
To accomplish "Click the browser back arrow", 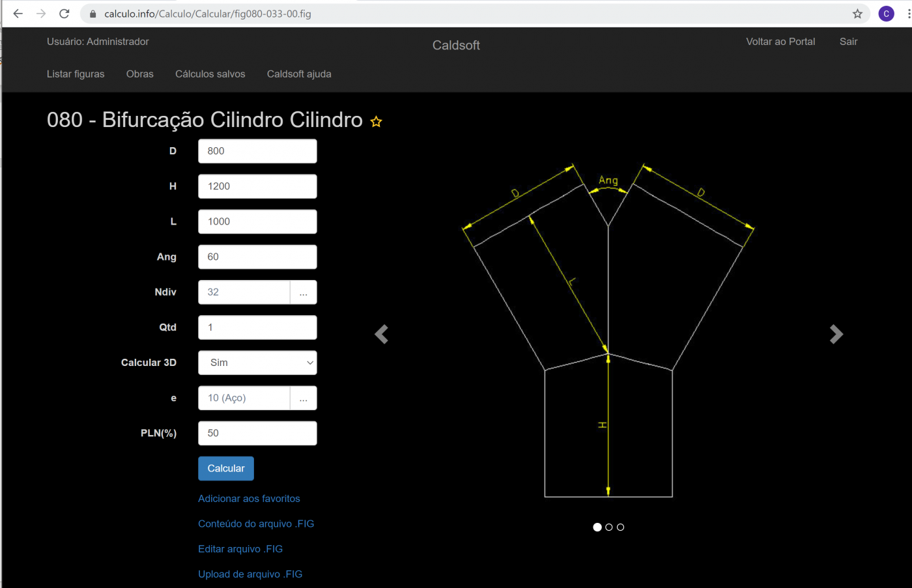I will point(18,14).
